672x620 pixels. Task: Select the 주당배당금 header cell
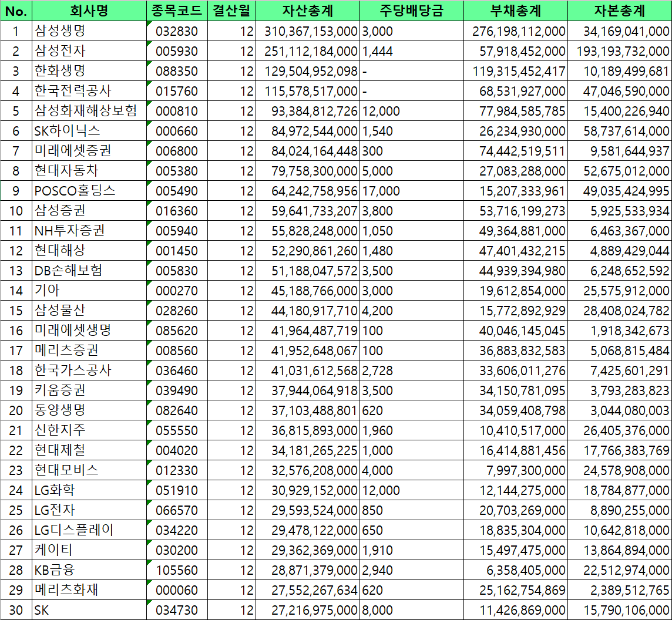click(411, 11)
